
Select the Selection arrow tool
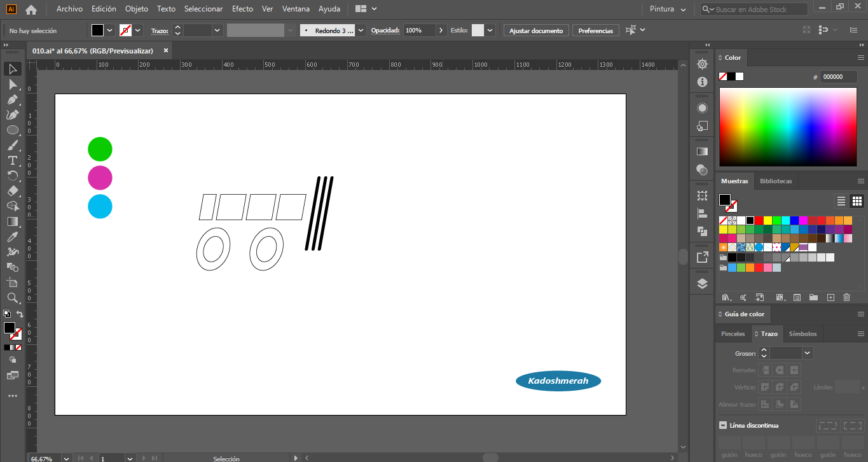point(13,69)
